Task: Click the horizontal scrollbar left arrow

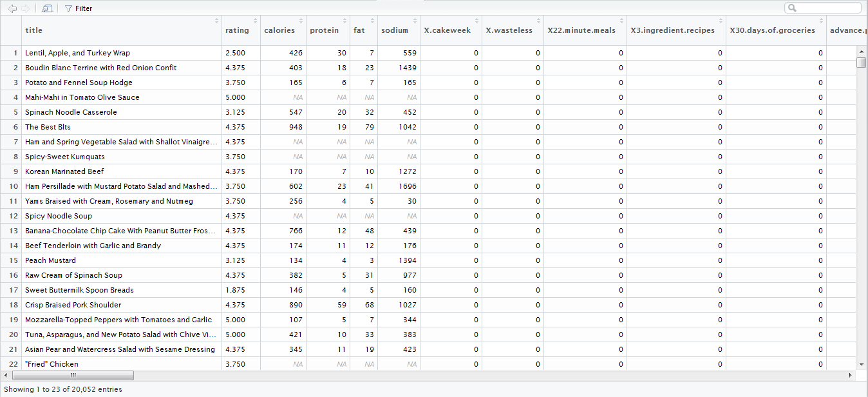Action: point(5,375)
